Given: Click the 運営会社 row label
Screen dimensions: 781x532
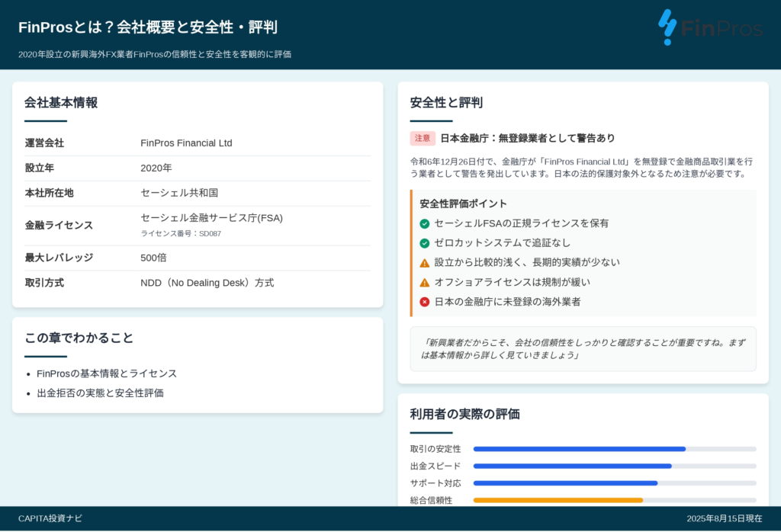Looking at the screenshot, I should tap(44, 143).
